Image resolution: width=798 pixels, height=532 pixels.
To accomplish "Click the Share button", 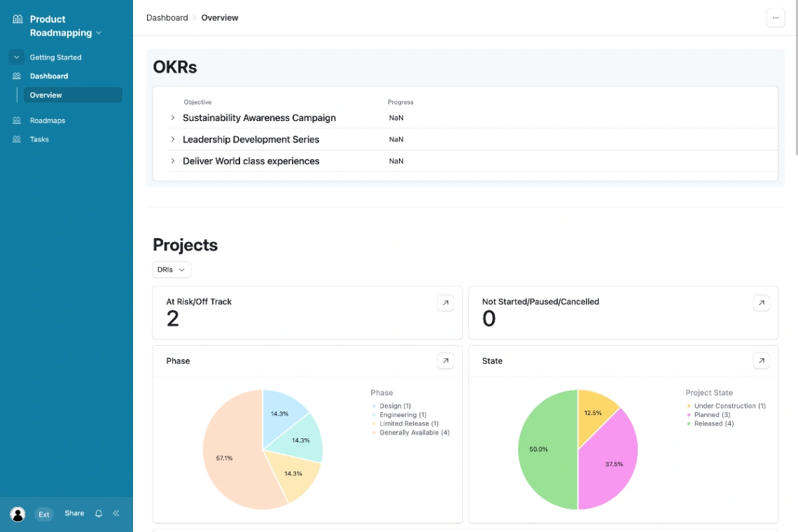I will click(74, 513).
